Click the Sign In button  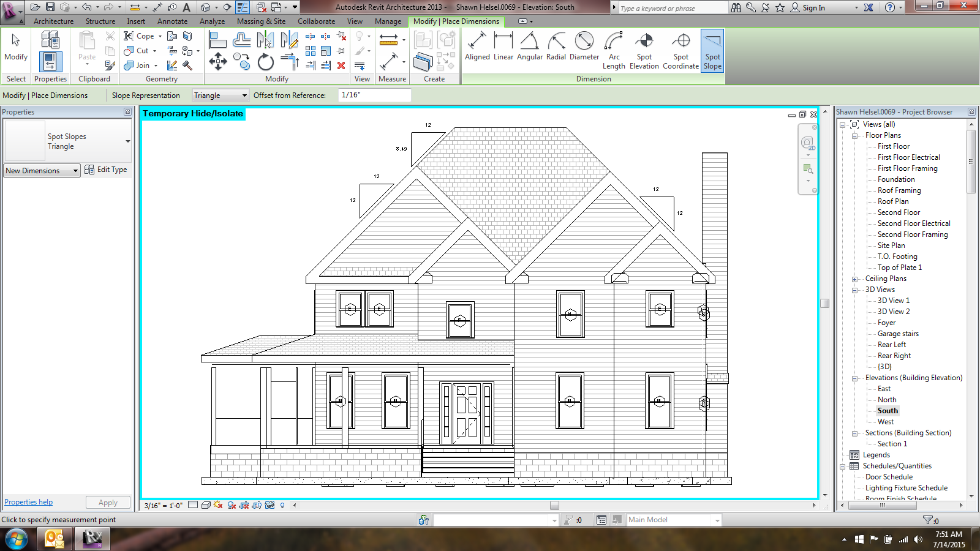tap(808, 7)
